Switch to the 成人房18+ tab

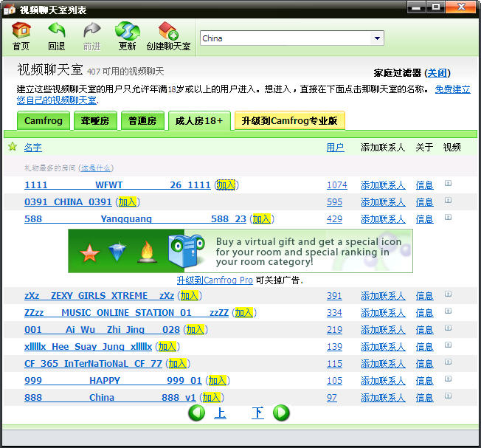[199, 120]
